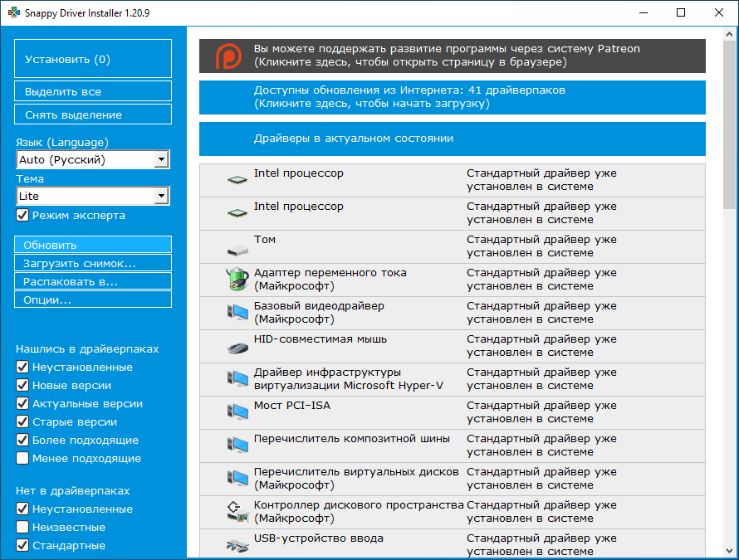Select Контроллер дискового пространства (Майкрософт) text
Viewport: 739px width, 560px height.
tap(359, 512)
